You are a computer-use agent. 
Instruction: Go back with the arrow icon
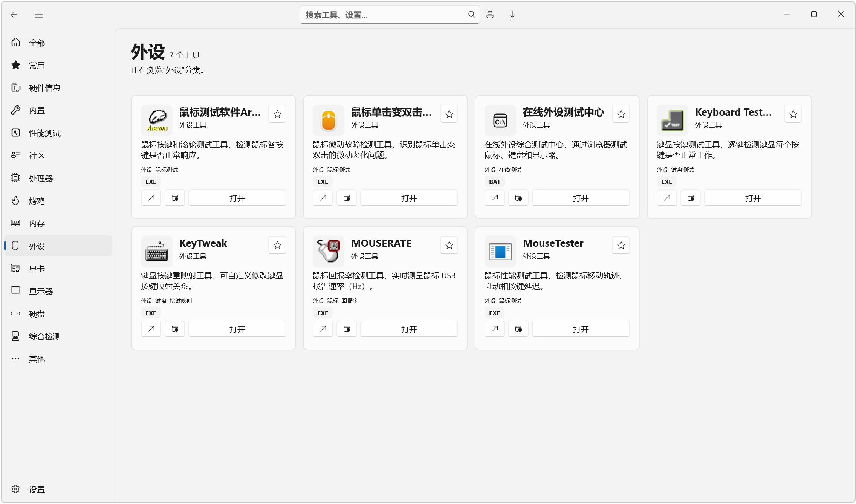click(x=14, y=15)
